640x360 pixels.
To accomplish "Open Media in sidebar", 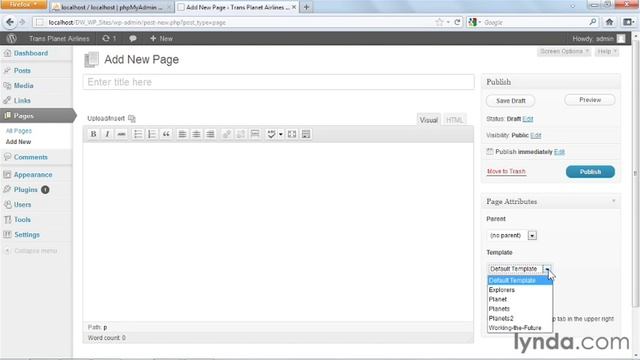I will coord(23,86).
